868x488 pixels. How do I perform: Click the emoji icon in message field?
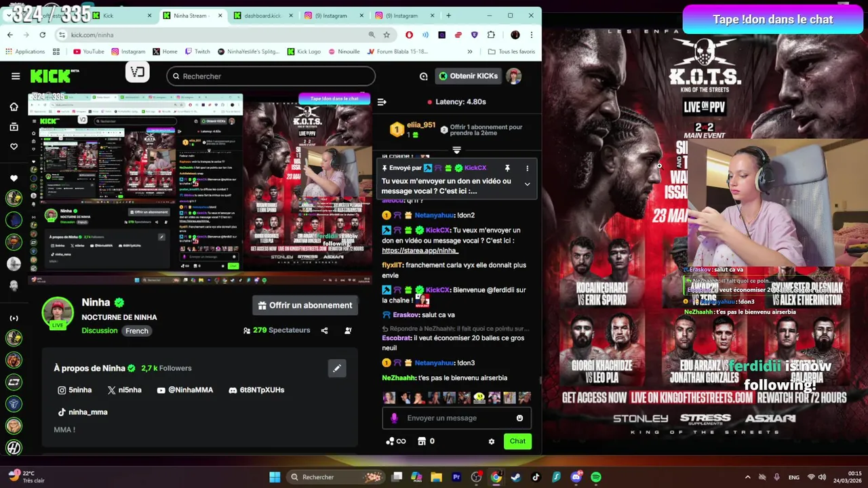tap(519, 418)
